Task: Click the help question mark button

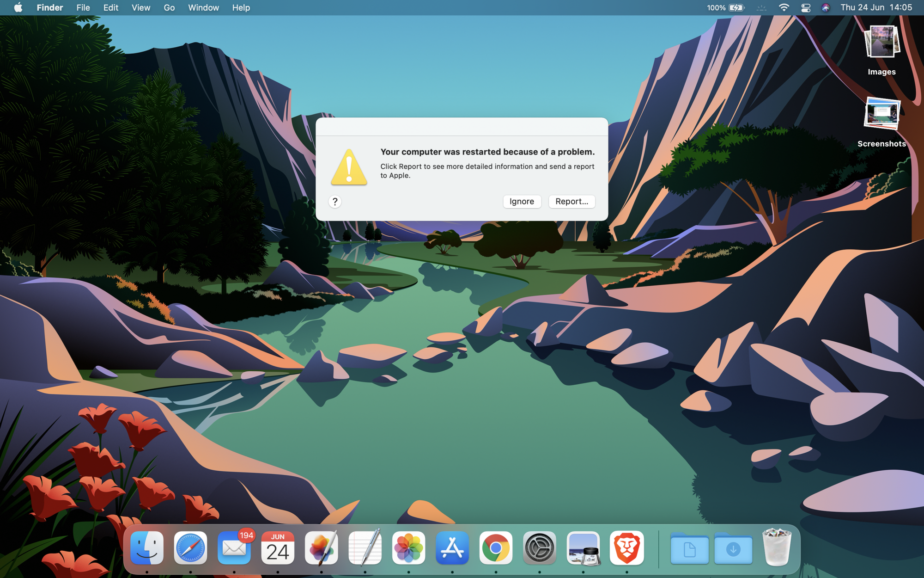Action: click(335, 202)
